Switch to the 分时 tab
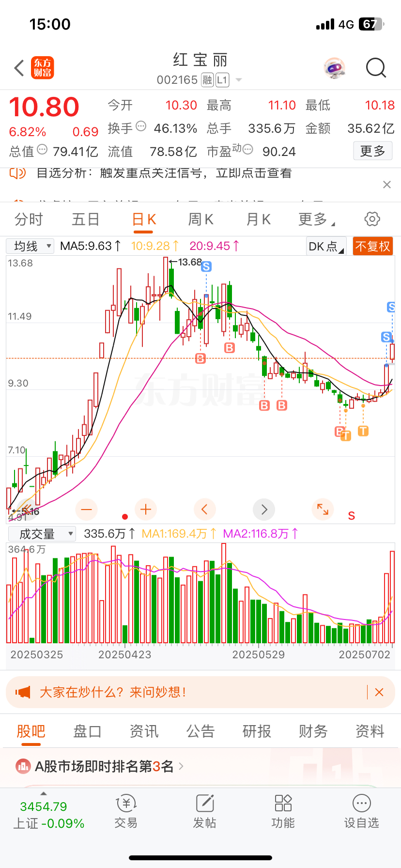This screenshot has width=401, height=868. 29,219
